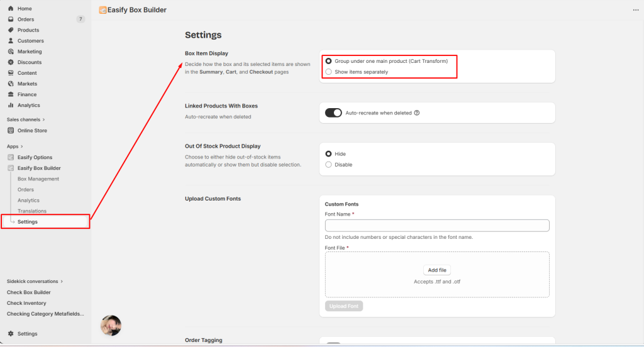Screen dimensions: 644x347
Task: Open the Check Inventory conversation
Action: click(x=26, y=303)
